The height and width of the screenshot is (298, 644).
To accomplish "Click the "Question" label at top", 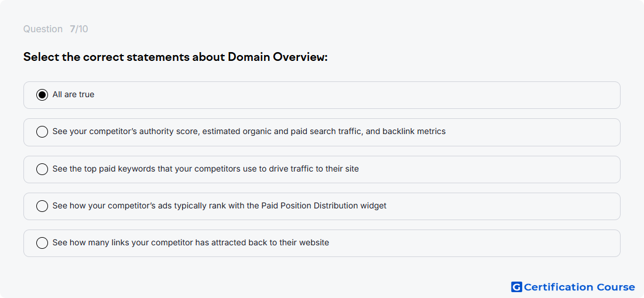I will [43, 29].
